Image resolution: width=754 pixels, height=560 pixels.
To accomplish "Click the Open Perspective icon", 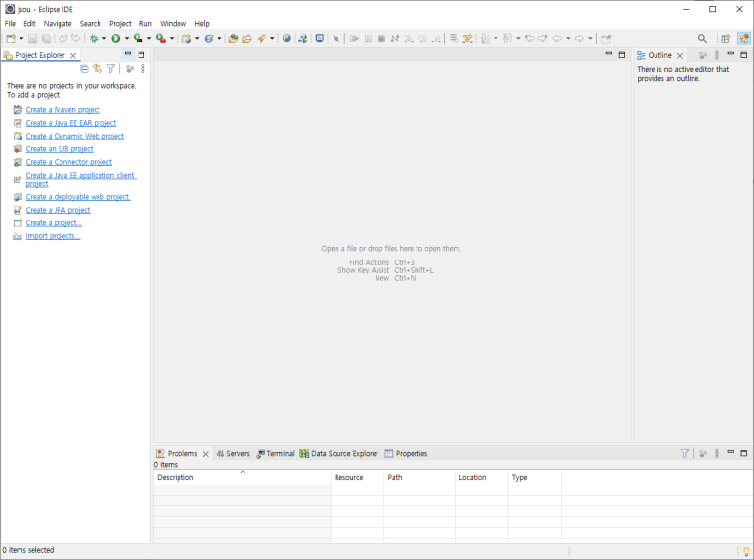I will click(725, 38).
